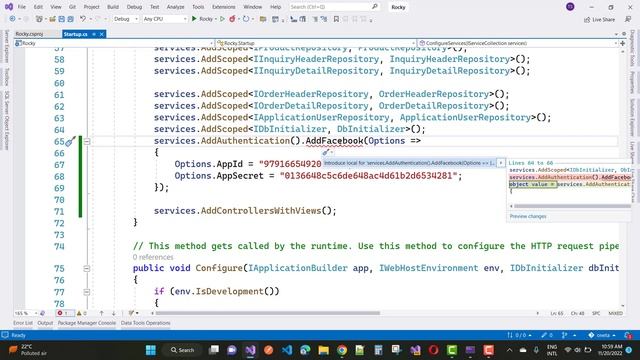The image size is (640, 360).
Task: Open the File menu
Action: pyautogui.click(x=22, y=7)
